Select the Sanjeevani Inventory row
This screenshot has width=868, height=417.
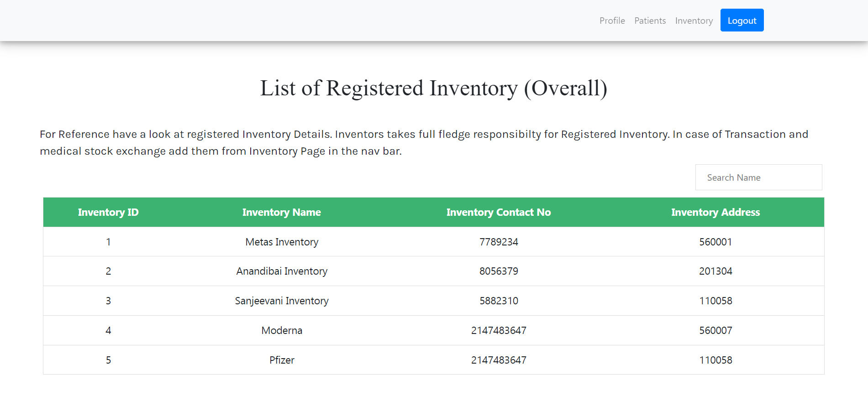[281, 301]
